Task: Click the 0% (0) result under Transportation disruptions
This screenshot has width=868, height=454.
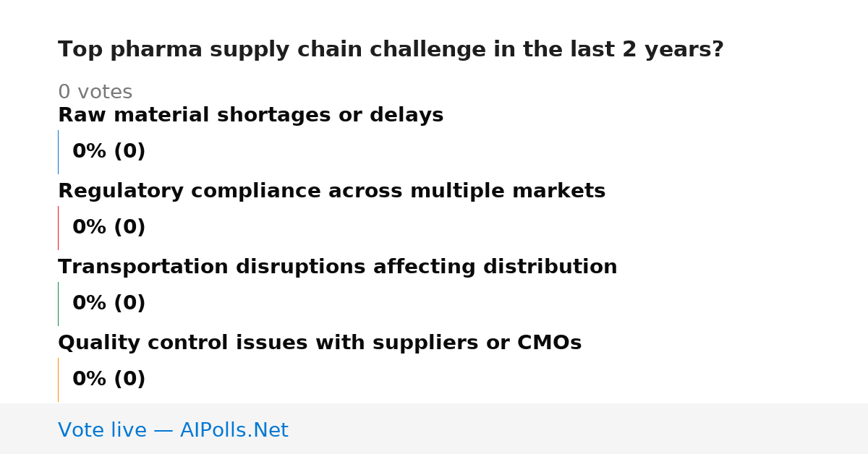Action: 109,304
